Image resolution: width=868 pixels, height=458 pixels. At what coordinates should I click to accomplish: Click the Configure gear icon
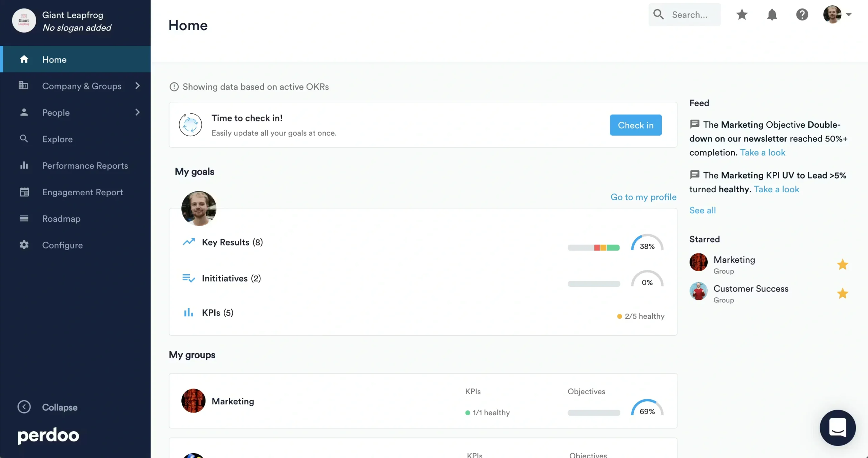point(24,245)
